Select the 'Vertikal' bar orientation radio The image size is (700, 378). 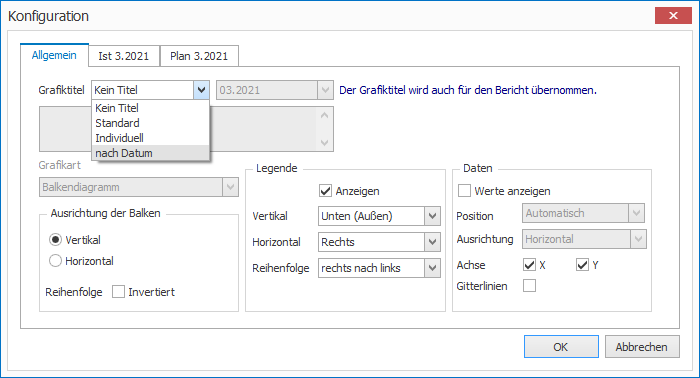pyautogui.click(x=55, y=240)
